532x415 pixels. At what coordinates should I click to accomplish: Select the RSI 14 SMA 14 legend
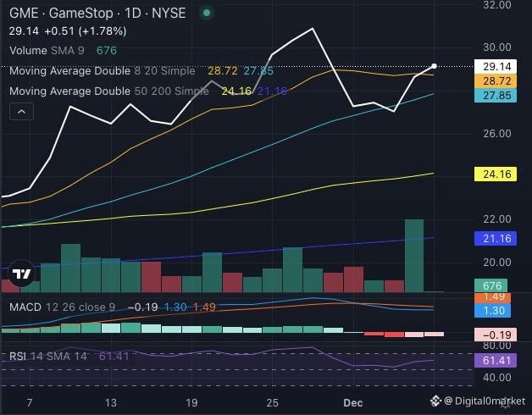[x=69, y=357]
